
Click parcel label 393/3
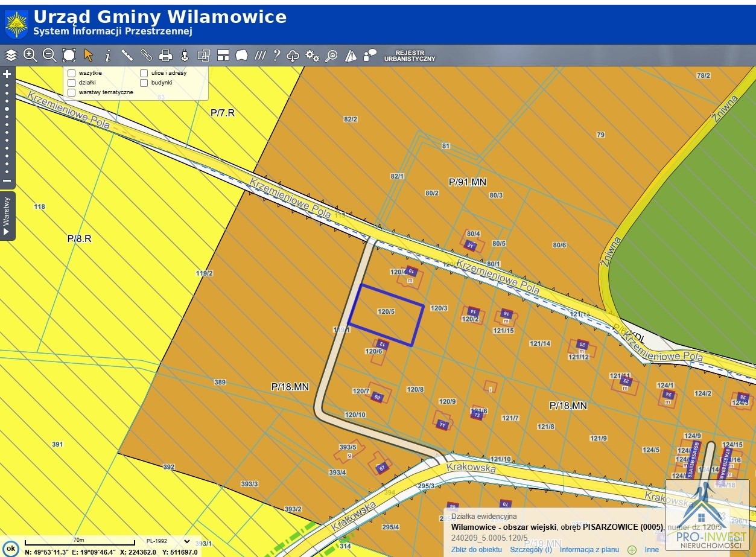[249, 484]
